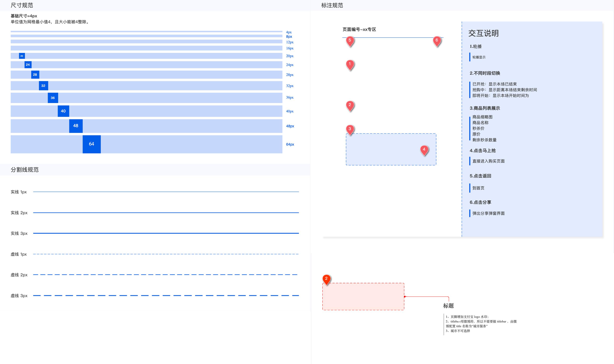Click the 已开抢：显示本场已结束 line
This screenshot has height=364, width=614.
point(494,84)
